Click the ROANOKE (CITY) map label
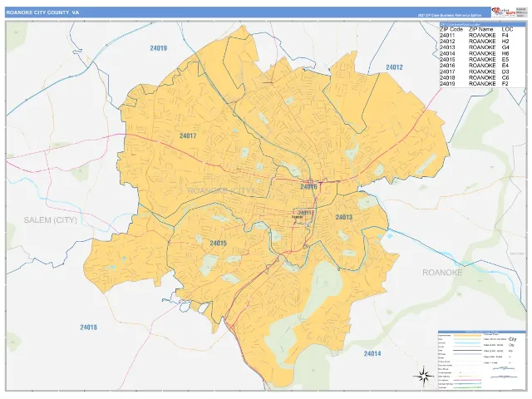Screen dimensions: 532x399 point(220,190)
